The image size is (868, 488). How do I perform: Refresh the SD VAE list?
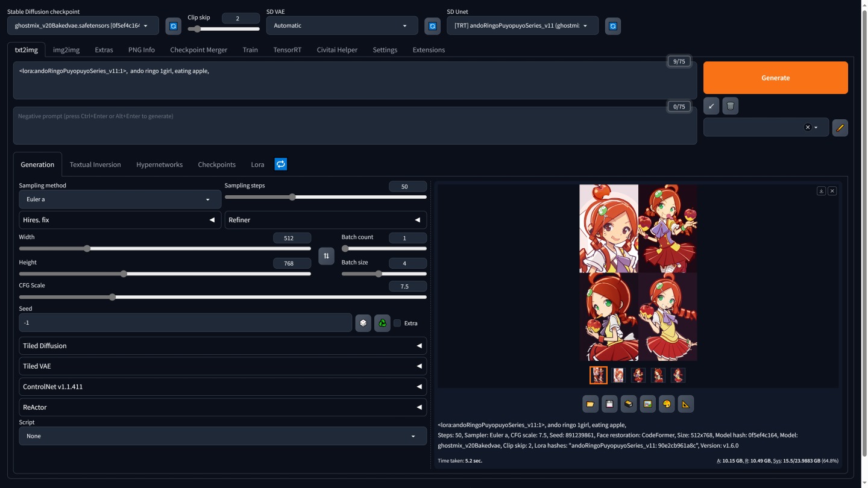pyautogui.click(x=432, y=26)
